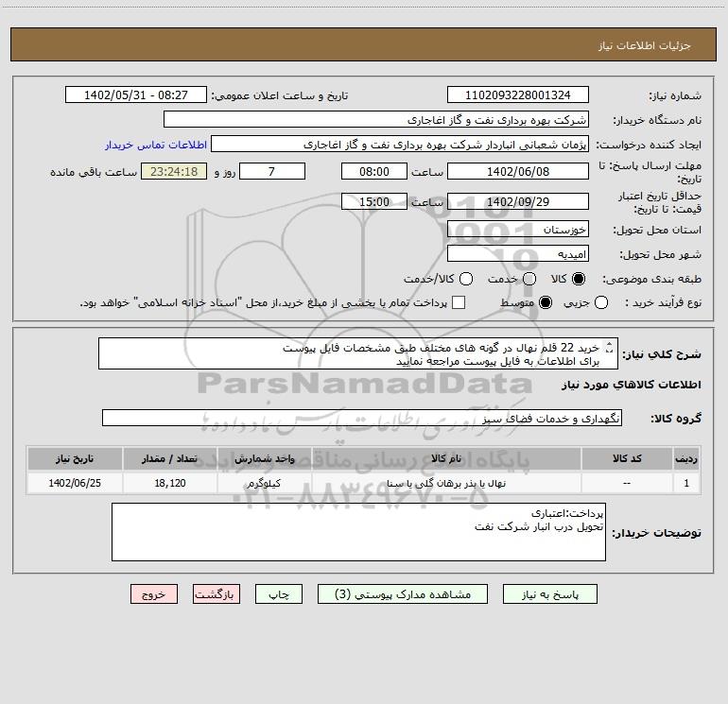Select the کالا/خدمت radio button

[x=466, y=279]
